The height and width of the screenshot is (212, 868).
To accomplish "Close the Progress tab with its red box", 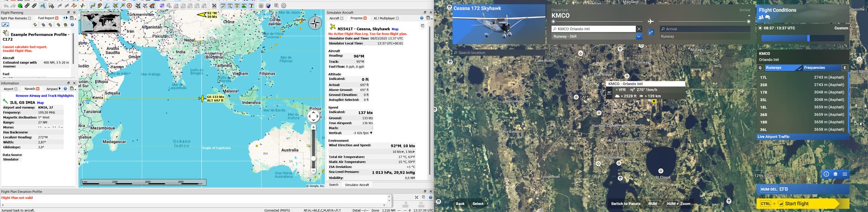I will point(365,18).
